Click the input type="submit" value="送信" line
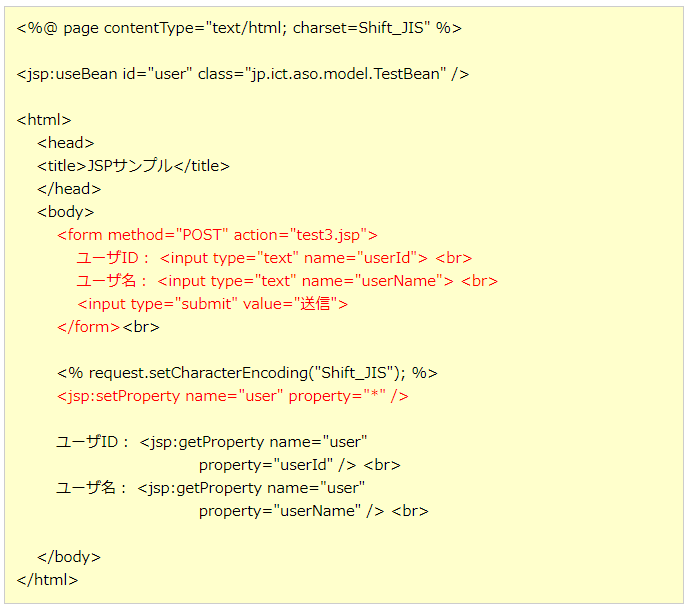The width and height of the screenshot is (687, 607). [x=212, y=304]
